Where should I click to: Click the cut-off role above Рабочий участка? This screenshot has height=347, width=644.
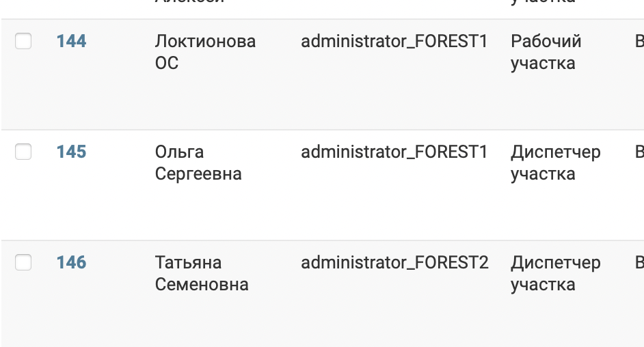(x=543, y=2)
